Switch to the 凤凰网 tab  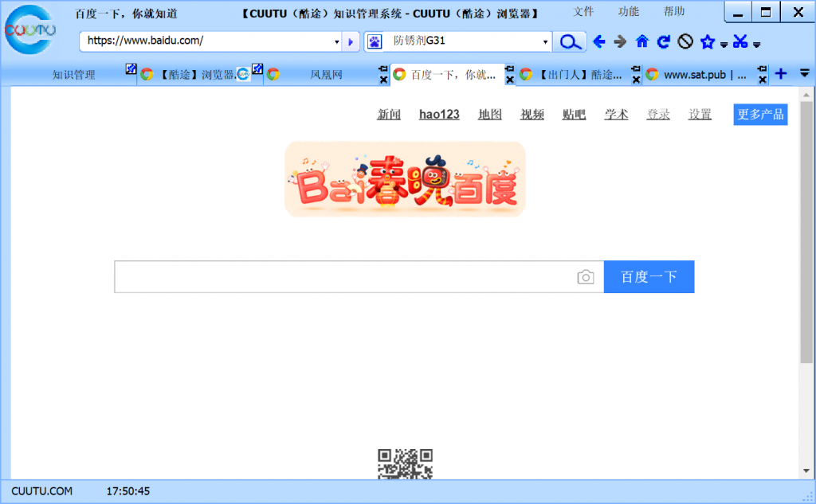point(326,75)
